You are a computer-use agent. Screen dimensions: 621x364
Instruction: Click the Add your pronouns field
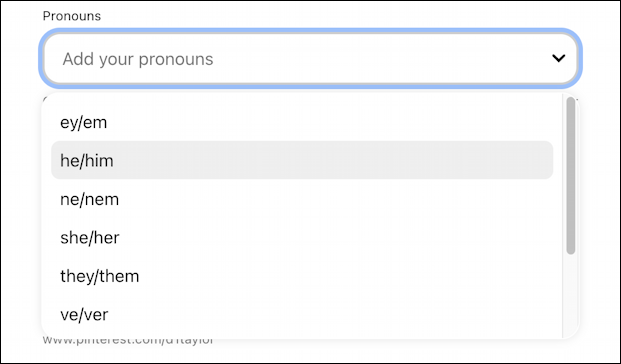[310, 59]
